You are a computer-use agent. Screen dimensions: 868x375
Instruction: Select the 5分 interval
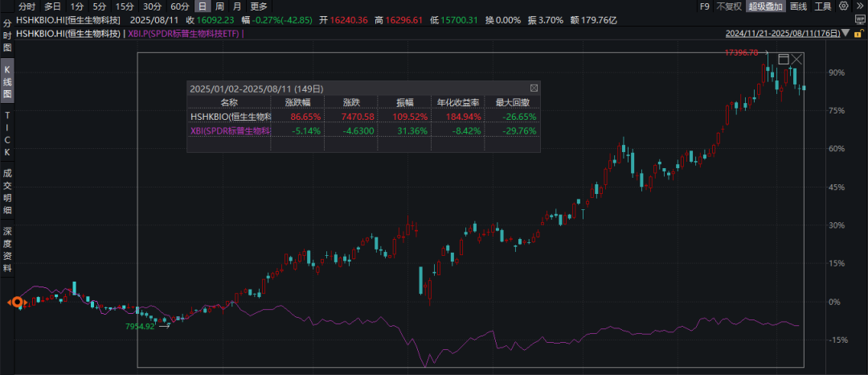coord(99,6)
